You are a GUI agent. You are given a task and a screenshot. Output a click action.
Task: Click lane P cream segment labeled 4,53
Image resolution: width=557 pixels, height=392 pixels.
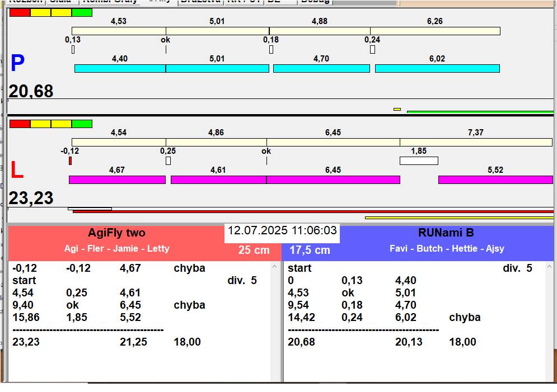pyautogui.click(x=119, y=31)
